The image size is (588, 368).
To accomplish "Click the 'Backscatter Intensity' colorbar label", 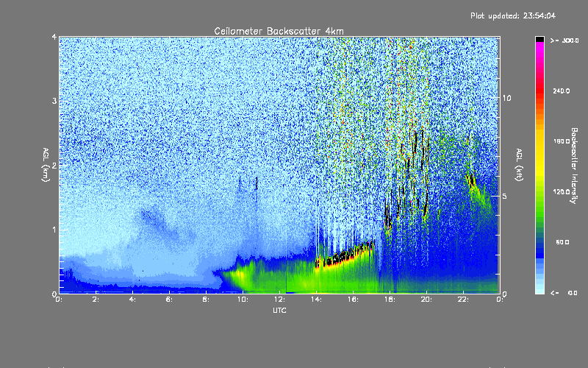I will coord(574,166).
